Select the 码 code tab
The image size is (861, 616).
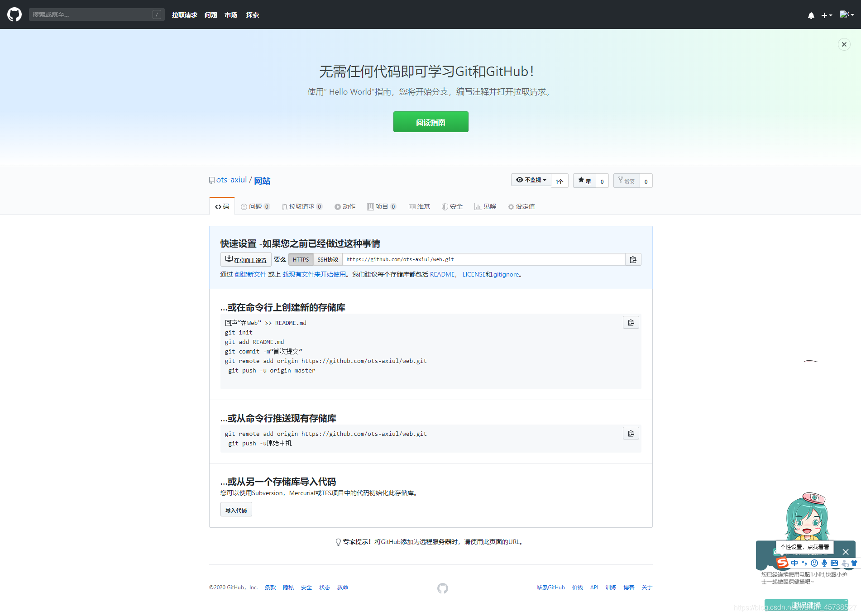coord(222,206)
